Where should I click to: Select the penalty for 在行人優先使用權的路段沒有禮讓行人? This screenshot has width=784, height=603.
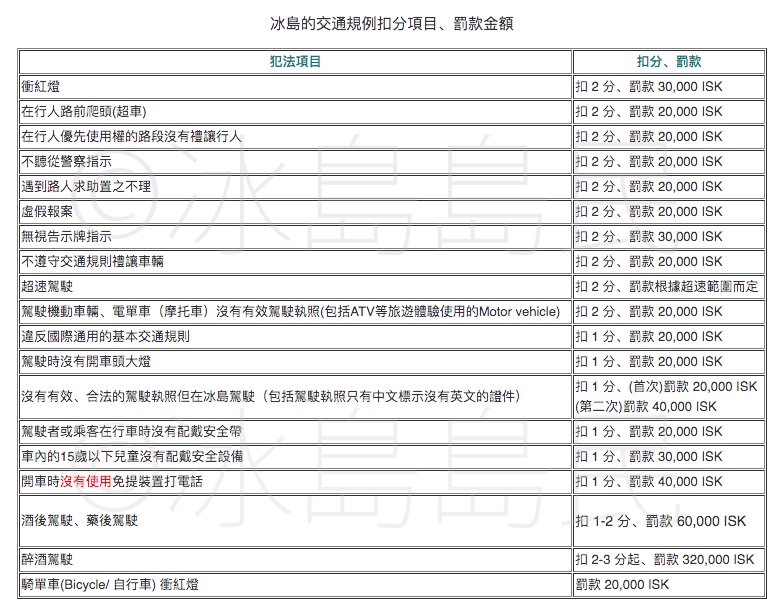coord(668,136)
